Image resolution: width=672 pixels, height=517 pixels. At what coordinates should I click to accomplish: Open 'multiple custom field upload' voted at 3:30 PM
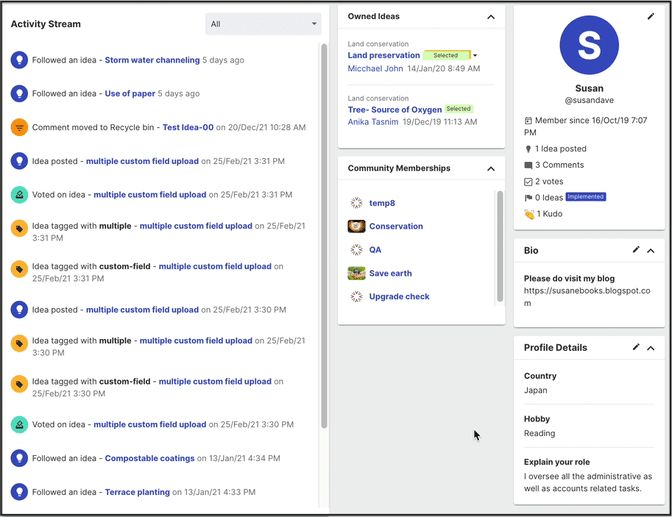[x=150, y=424]
